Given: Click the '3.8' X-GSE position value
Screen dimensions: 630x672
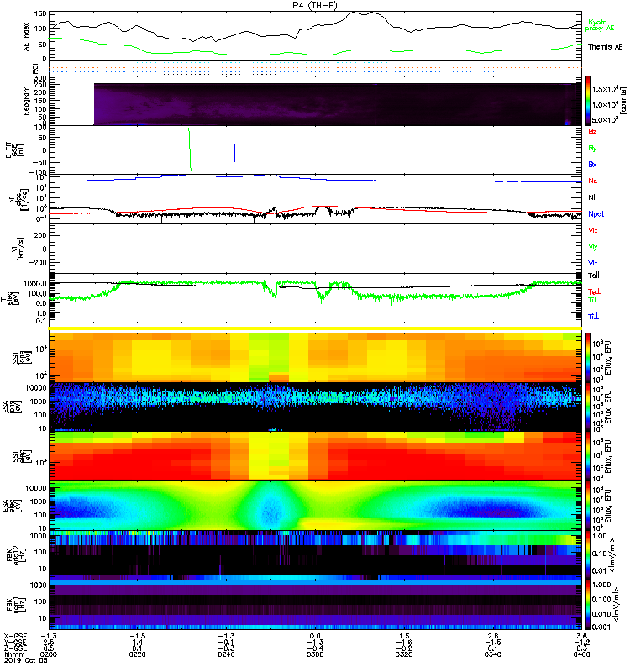Looking at the screenshot, I should click(581, 636).
